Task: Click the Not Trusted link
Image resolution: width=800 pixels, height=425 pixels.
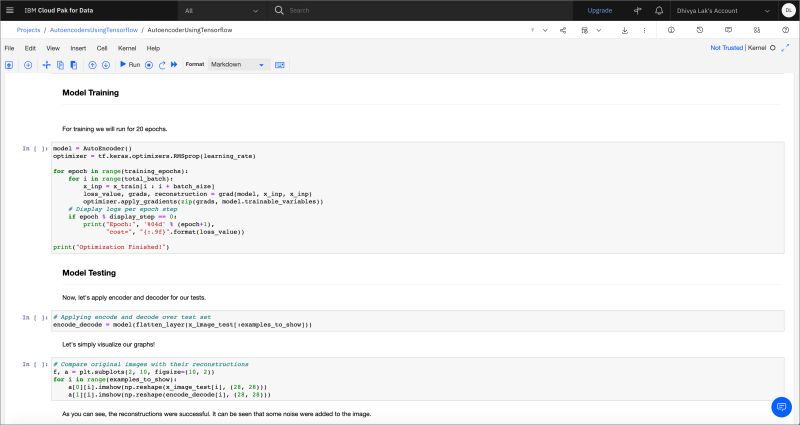Action: point(727,48)
